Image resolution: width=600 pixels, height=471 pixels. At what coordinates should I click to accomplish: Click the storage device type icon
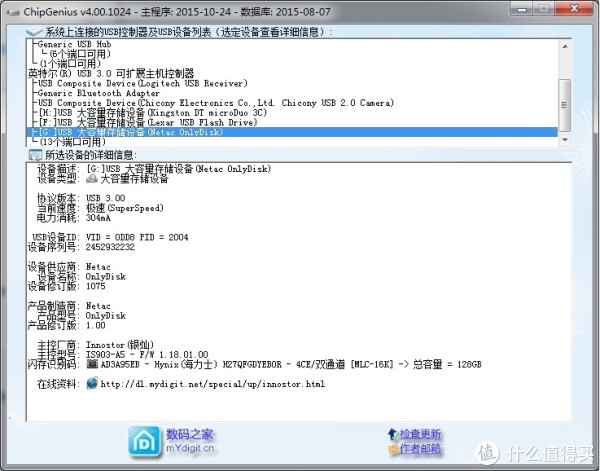point(92,178)
